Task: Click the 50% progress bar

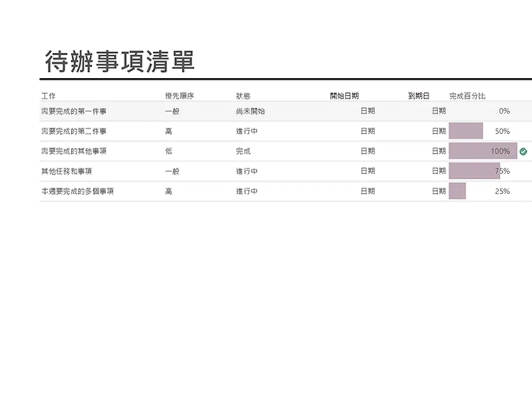Action: (x=465, y=131)
